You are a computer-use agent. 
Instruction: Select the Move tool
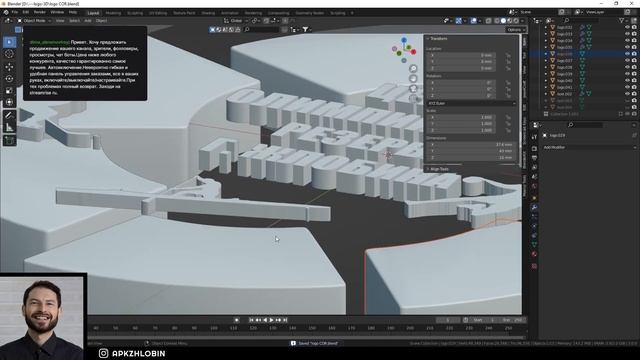(9, 67)
